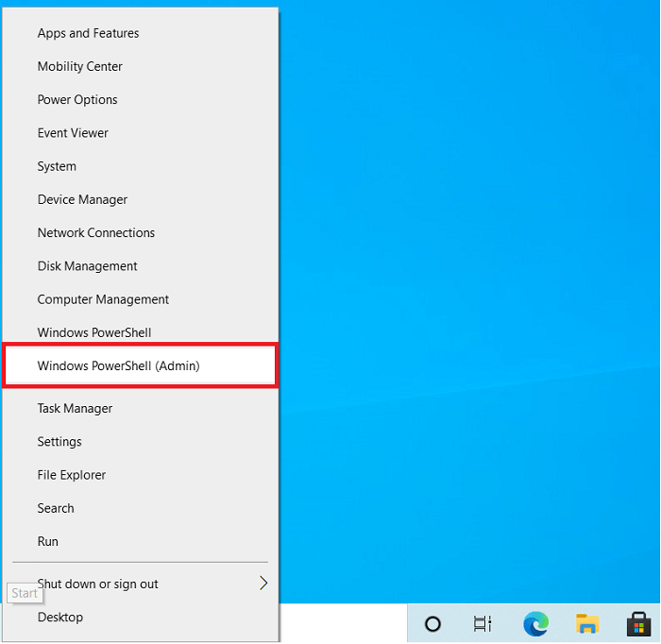Open non-admin Windows PowerShell
The height and width of the screenshot is (644, 661).
141,332
